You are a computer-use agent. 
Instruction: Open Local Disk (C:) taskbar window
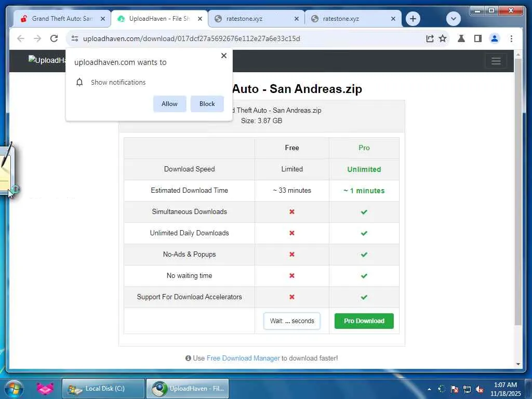103,389
